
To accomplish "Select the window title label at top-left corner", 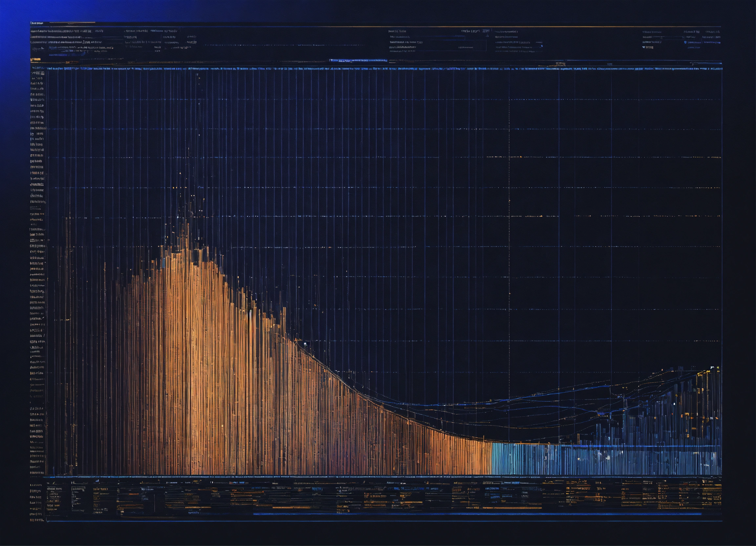I will [x=37, y=23].
